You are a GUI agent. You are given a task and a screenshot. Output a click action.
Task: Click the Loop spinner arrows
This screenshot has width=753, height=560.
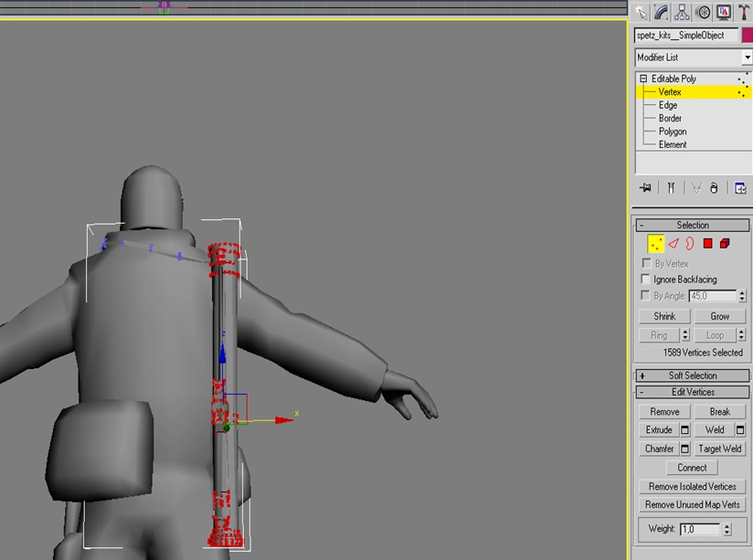pyautogui.click(x=741, y=335)
